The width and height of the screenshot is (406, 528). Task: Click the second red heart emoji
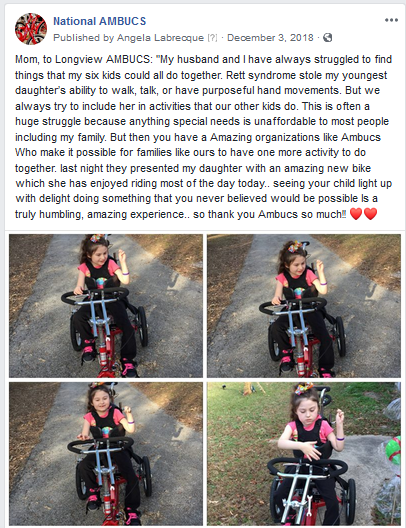pos(370,214)
